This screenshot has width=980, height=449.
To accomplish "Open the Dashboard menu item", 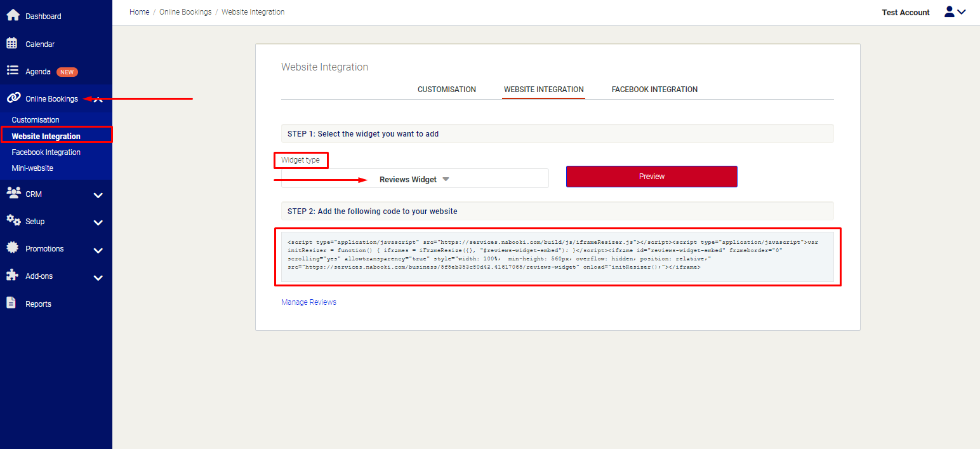I will (43, 17).
